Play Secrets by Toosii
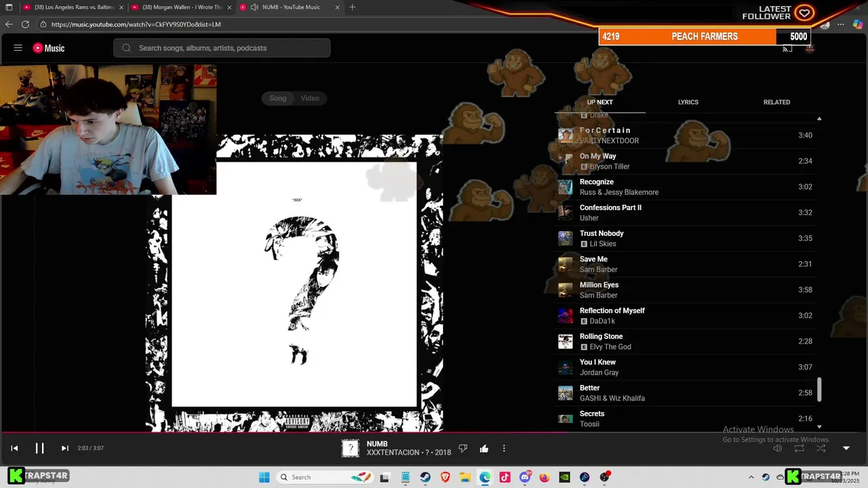 click(685, 418)
